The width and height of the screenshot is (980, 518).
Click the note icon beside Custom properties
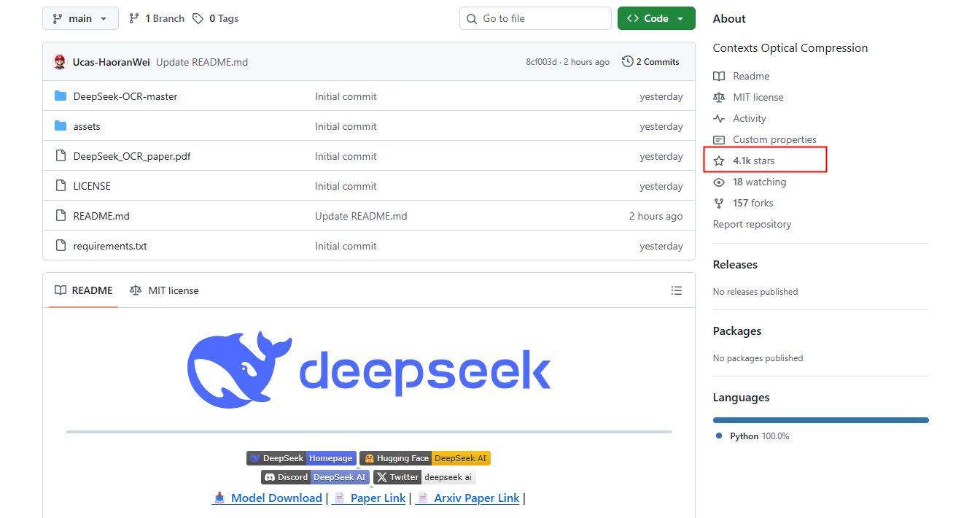pyautogui.click(x=719, y=139)
